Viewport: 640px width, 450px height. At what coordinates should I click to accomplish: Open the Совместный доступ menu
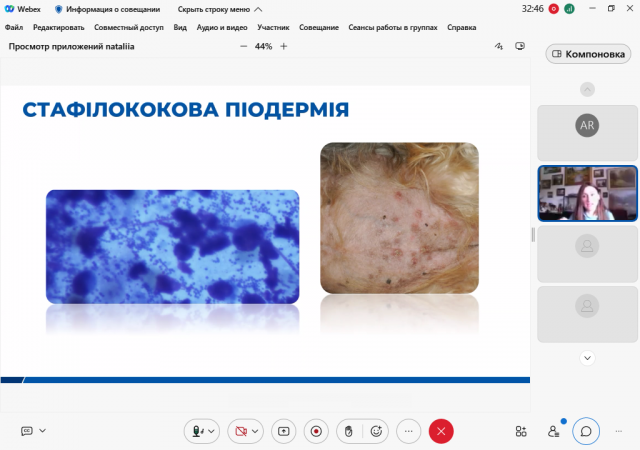point(129,27)
